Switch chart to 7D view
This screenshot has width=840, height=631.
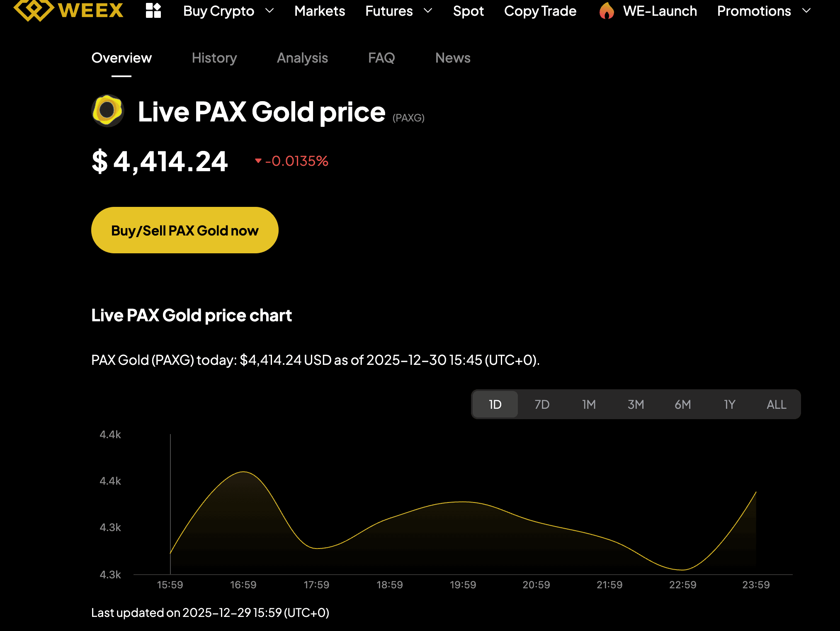click(542, 404)
